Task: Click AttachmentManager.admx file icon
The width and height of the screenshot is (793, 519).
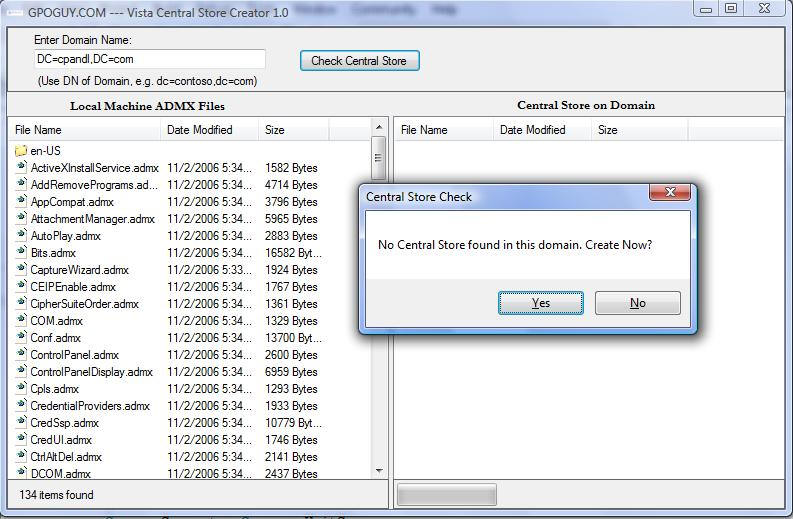Action: (x=21, y=218)
